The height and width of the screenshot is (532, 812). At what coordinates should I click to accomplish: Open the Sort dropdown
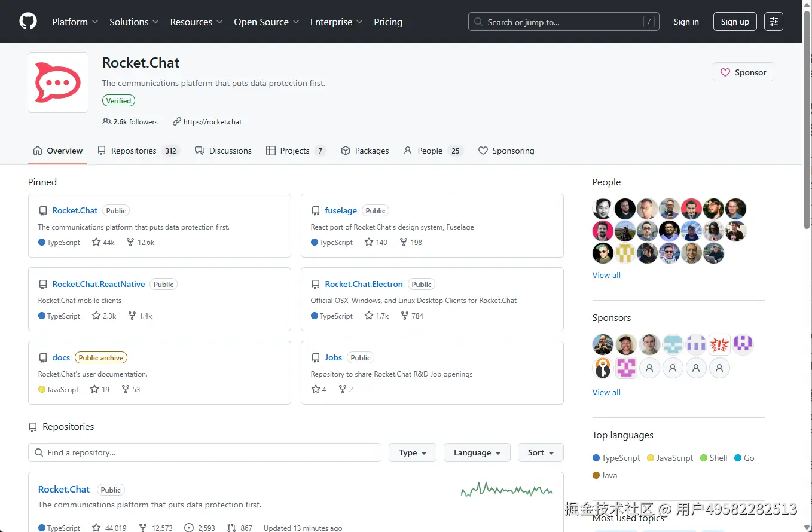[541, 452]
